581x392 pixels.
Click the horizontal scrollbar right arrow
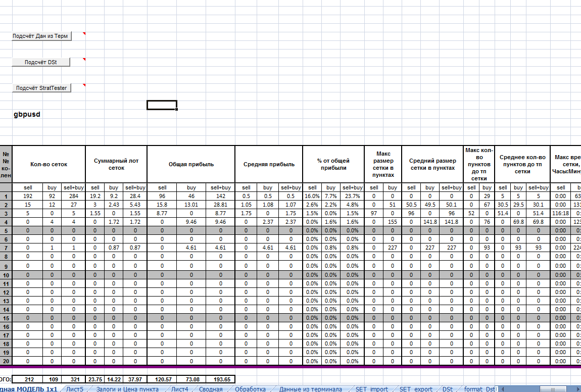pos(578,388)
